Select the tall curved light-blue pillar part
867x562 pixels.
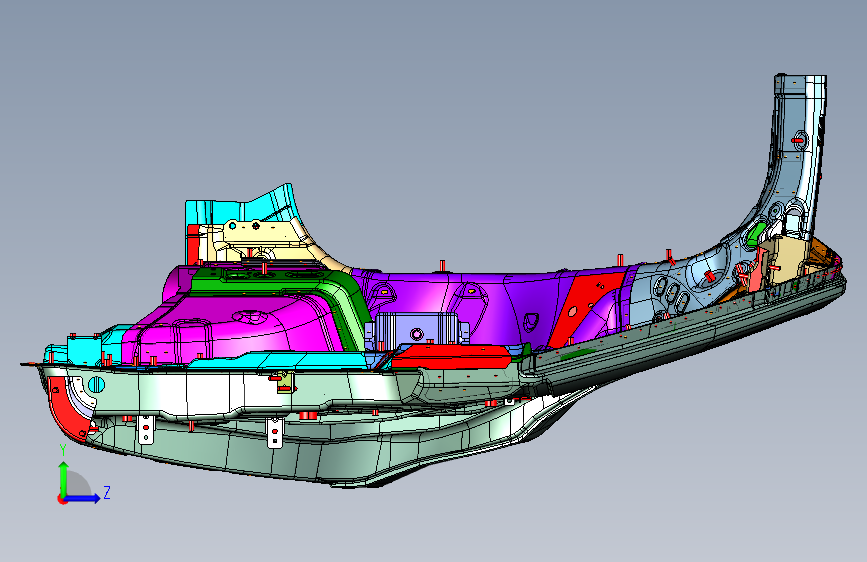[x=795, y=166]
